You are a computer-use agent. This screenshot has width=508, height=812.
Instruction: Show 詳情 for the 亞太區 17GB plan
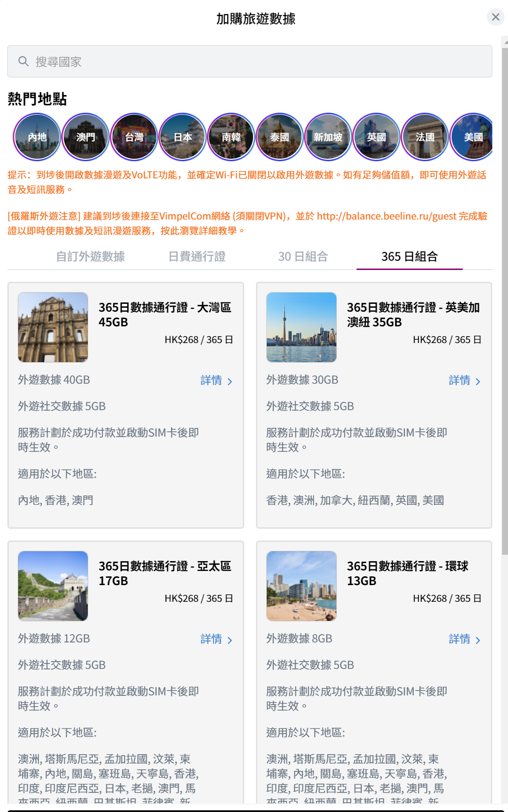(x=216, y=639)
